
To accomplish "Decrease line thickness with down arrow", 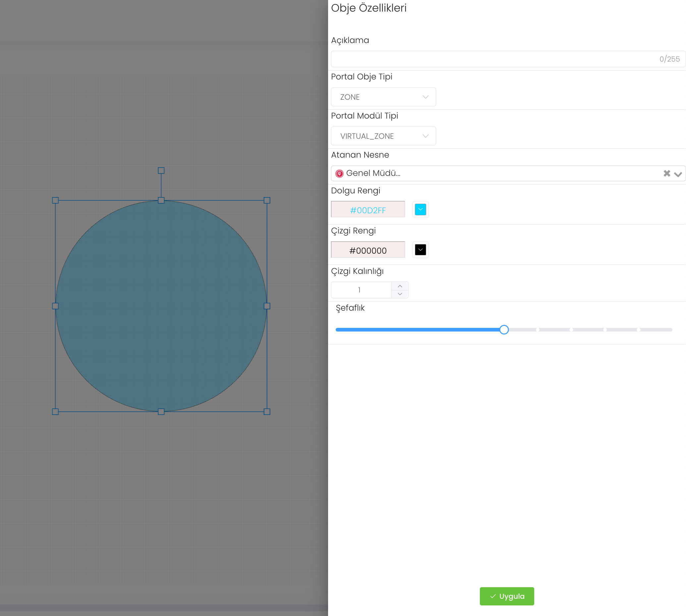I will coord(400,294).
